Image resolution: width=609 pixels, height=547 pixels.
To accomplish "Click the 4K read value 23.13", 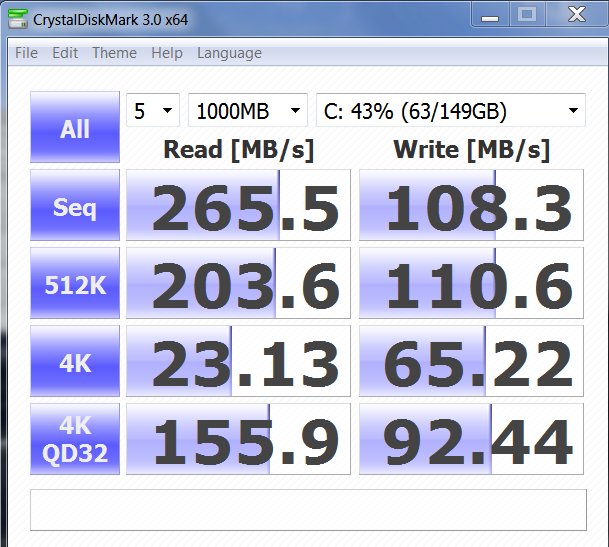I will [238, 361].
